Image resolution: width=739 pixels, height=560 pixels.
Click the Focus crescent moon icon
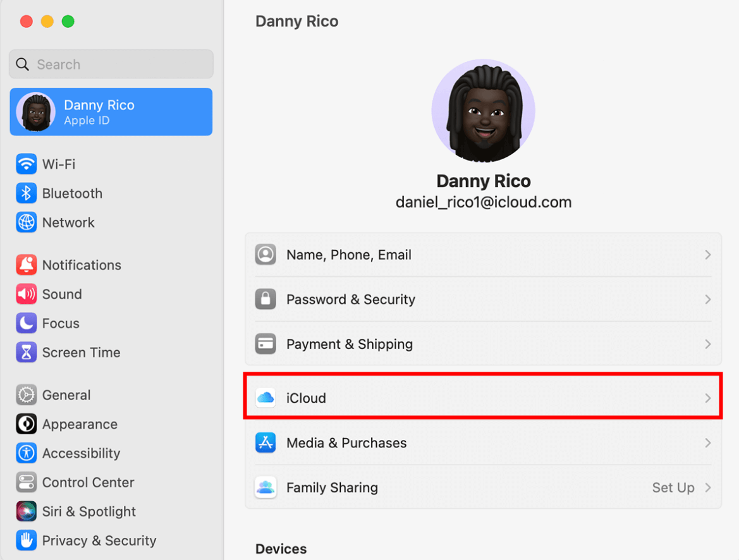[x=26, y=323]
